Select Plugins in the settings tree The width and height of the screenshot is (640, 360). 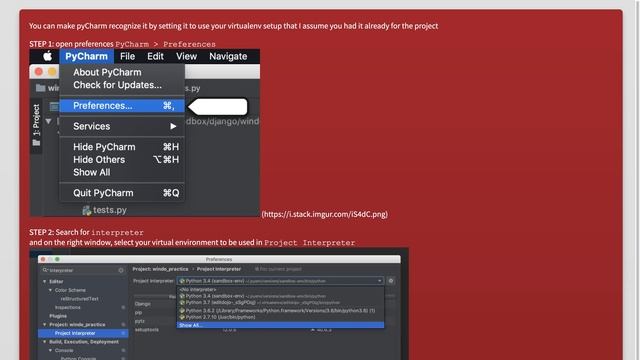58,316
